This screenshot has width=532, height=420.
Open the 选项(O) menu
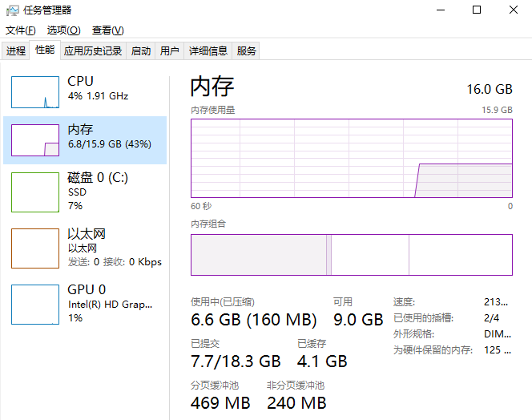(x=63, y=30)
